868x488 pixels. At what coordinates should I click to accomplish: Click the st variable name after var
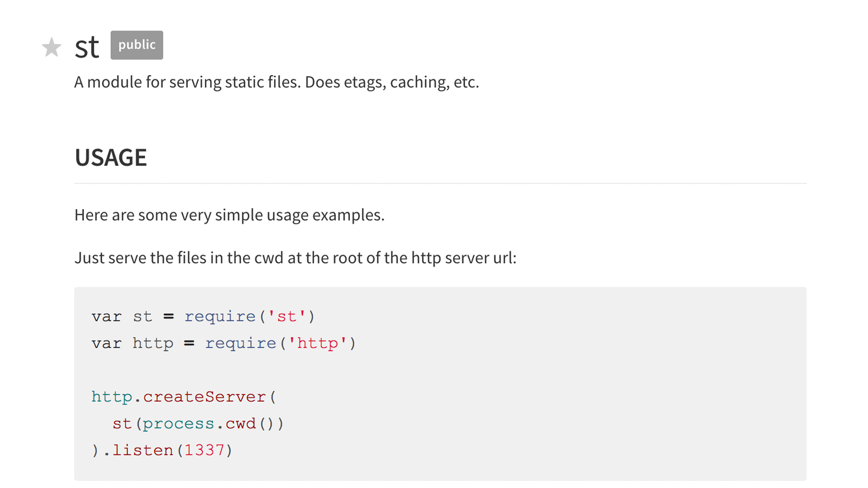(x=143, y=317)
